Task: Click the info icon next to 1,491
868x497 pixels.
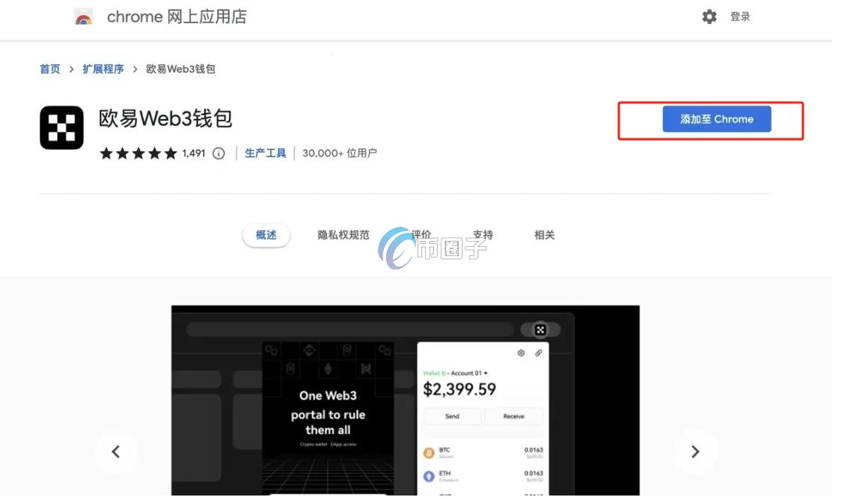Action: click(x=217, y=153)
